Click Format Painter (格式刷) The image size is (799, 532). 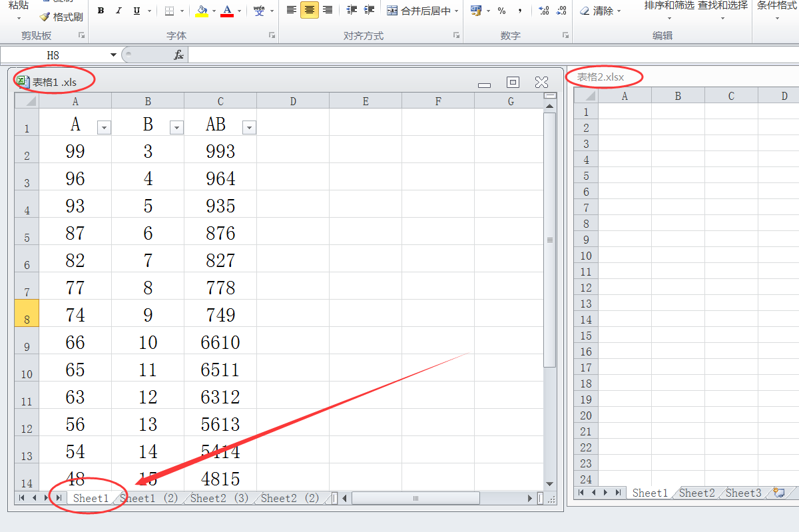[x=61, y=17]
